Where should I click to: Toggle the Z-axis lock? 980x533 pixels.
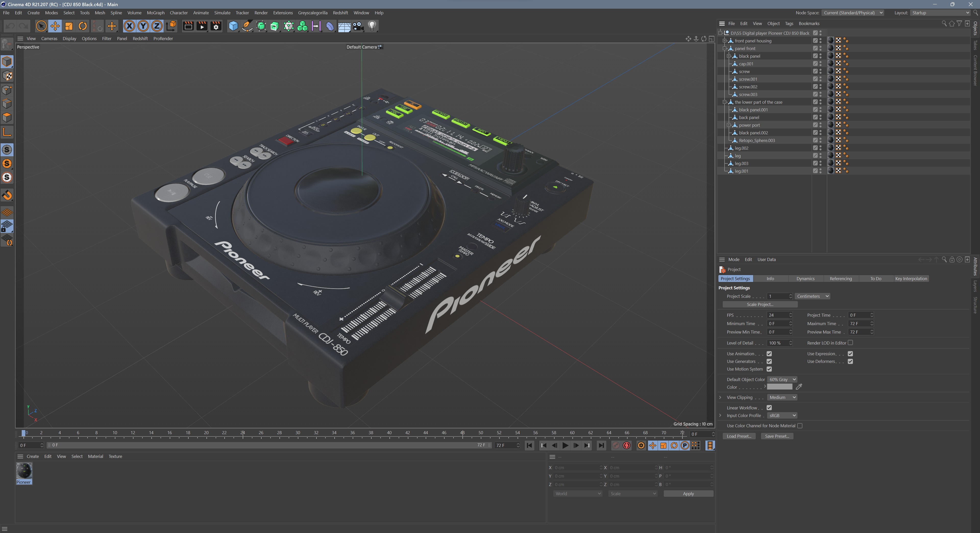(x=157, y=26)
